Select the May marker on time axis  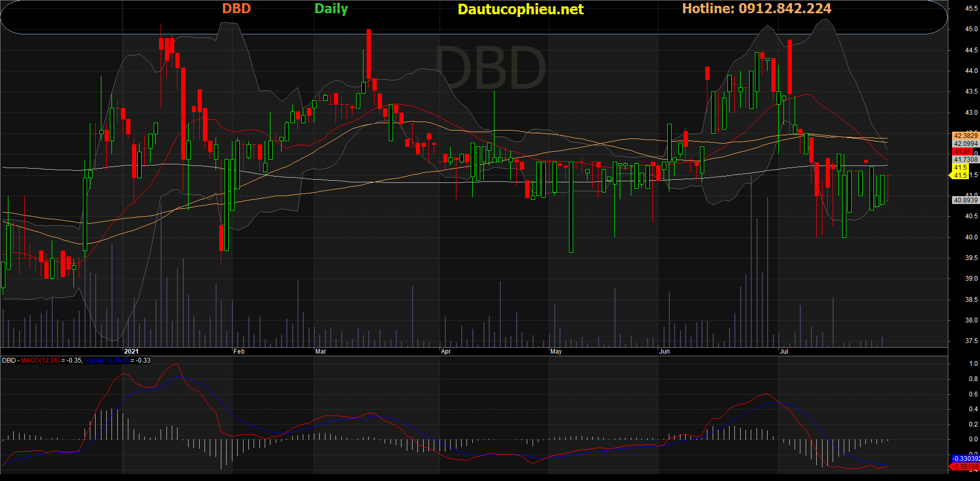click(556, 351)
